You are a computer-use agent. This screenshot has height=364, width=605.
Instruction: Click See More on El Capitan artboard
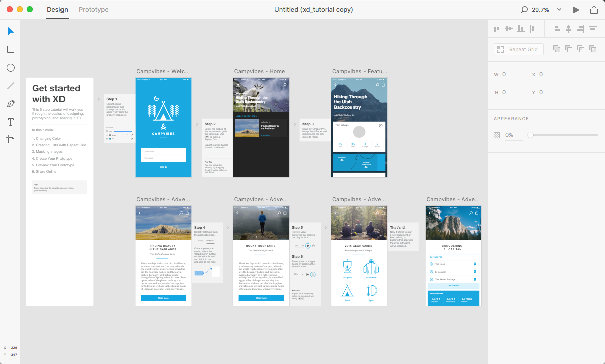(454, 286)
